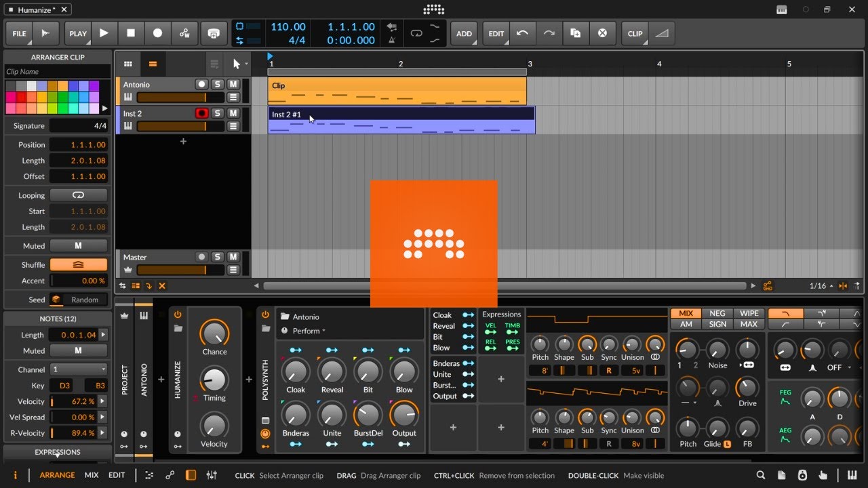Click the EXPRESSIONS section header
This screenshot has height=488, width=868.
(58, 452)
